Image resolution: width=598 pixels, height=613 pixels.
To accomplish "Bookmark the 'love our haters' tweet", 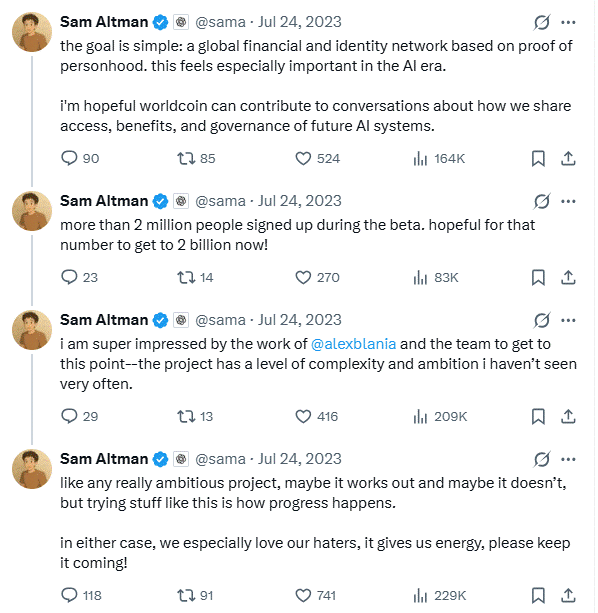I will tap(538, 595).
